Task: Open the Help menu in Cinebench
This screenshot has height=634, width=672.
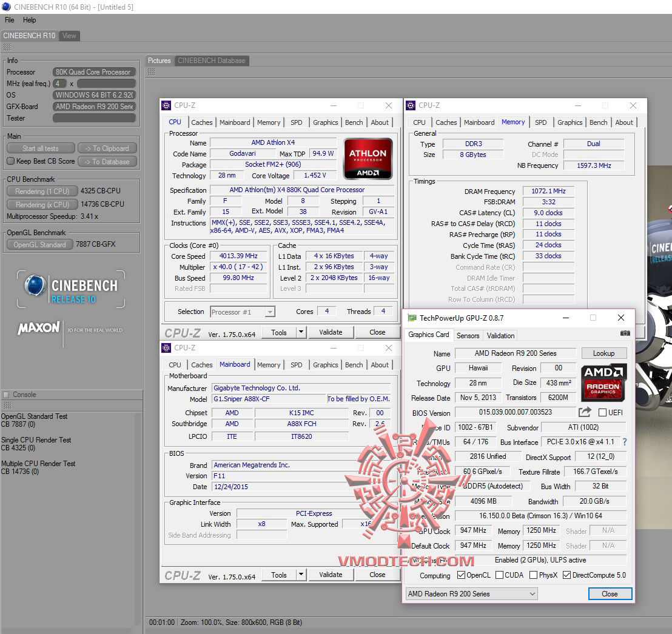Action: click(29, 20)
